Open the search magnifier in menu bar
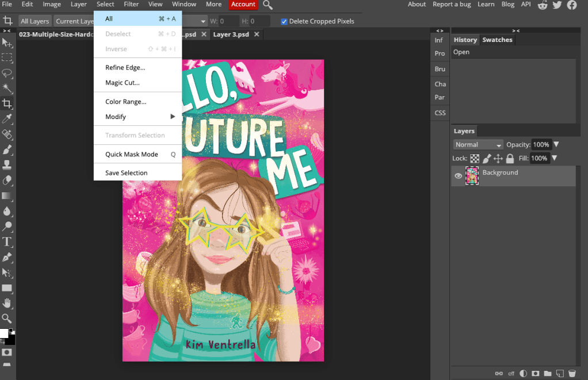Screen dimensions: 588x380 268,5
